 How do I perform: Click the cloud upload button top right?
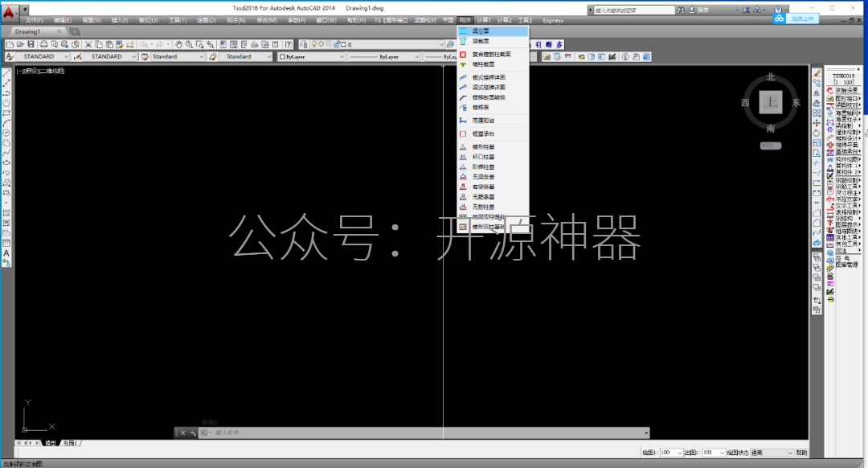[796, 18]
